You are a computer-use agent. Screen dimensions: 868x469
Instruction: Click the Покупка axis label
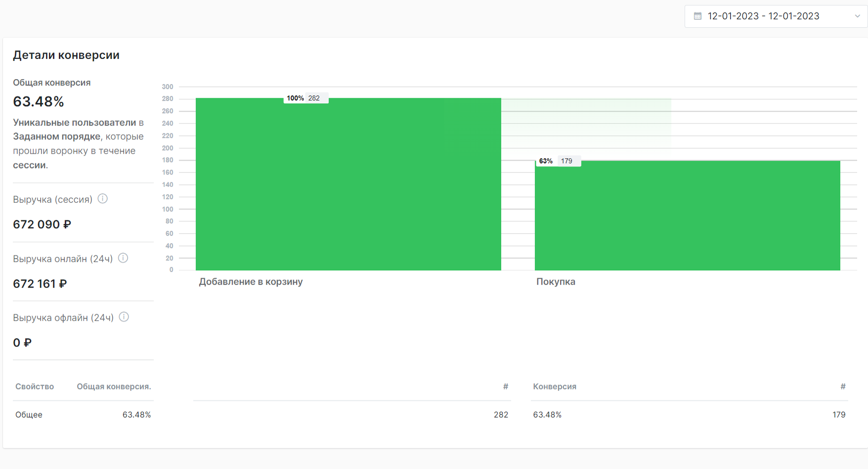coord(556,282)
